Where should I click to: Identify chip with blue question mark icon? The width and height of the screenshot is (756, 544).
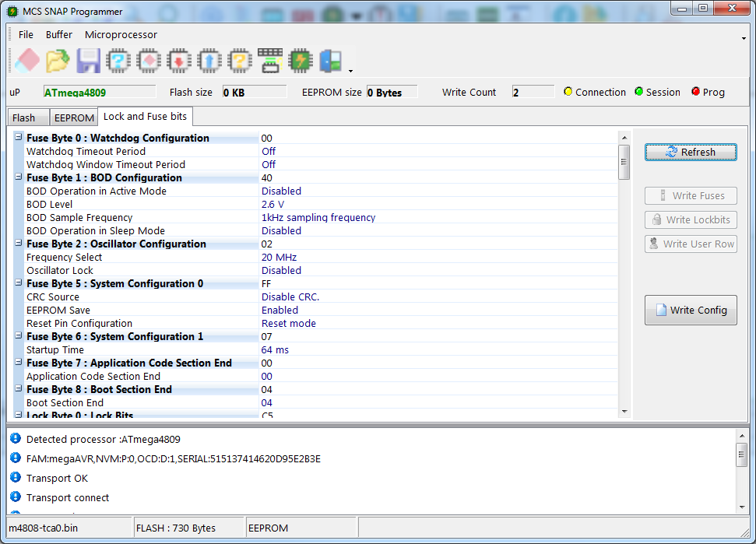coord(118,61)
